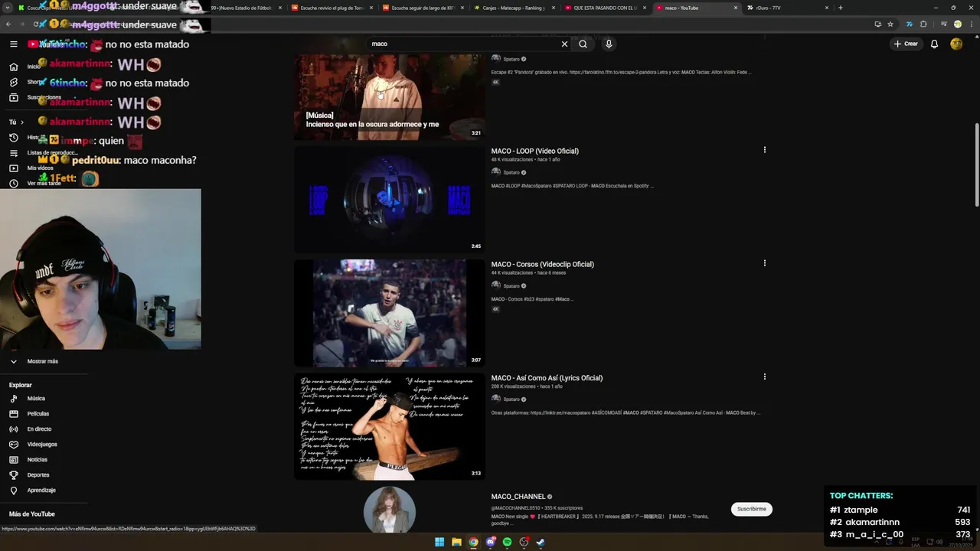Open Videojuegos in Explorar
This screenshot has height=551, width=980.
(42, 444)
